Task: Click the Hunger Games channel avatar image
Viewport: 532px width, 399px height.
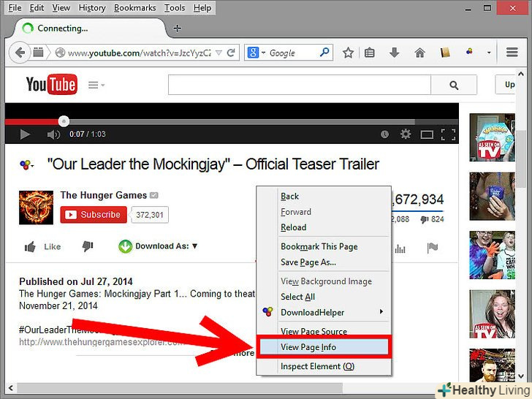Action: [36, 208]
